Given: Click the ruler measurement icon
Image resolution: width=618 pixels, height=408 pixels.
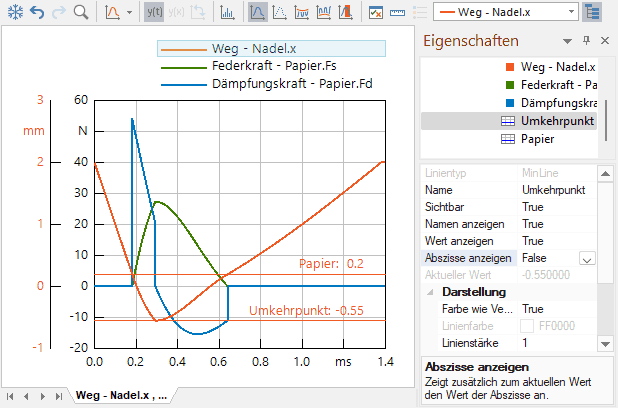Looking at the screenshot, I should [398, 13].
